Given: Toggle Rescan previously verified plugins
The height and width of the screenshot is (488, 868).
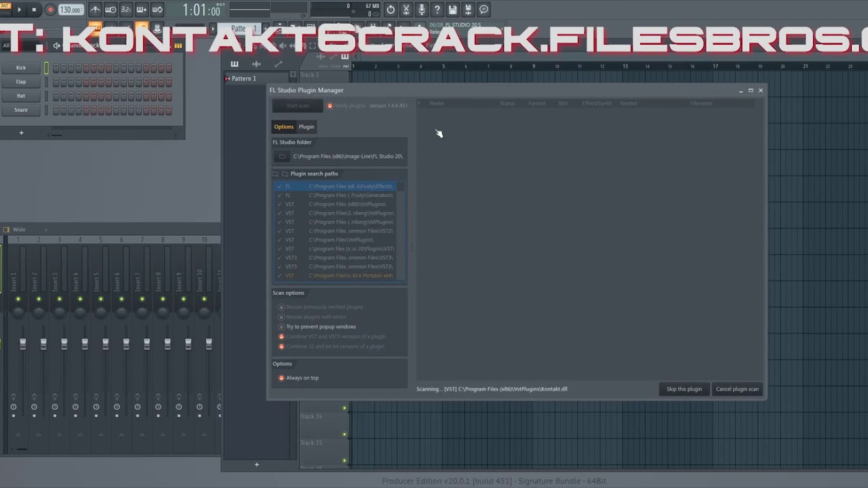Looking at the screenshot, I should pyautogui.click(x=281, y=307).
